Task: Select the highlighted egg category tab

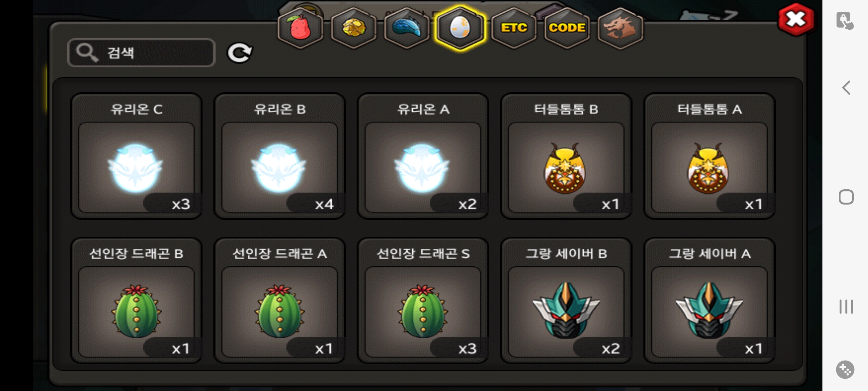Action: tap(460, 28)
